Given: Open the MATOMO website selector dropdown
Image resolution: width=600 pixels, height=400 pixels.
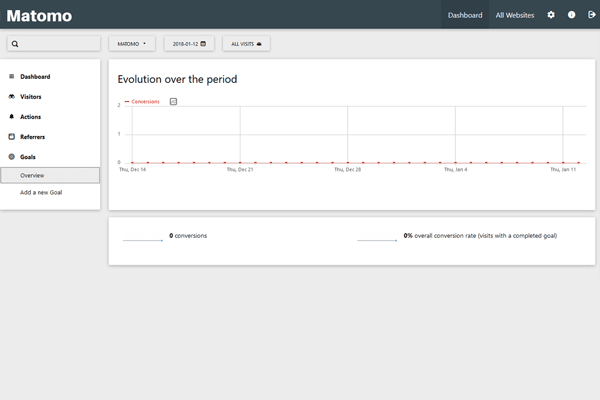Looking at the screenshot, I should click(131, 44).
